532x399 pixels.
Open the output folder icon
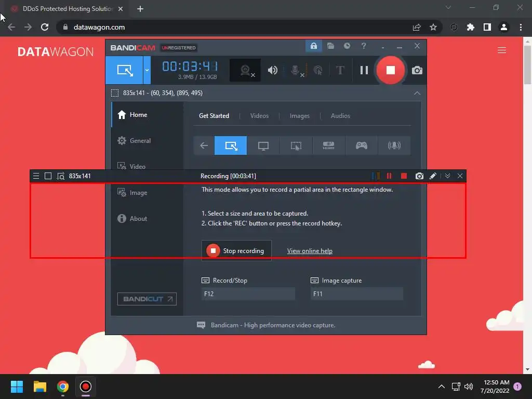[x=330, y=46]
